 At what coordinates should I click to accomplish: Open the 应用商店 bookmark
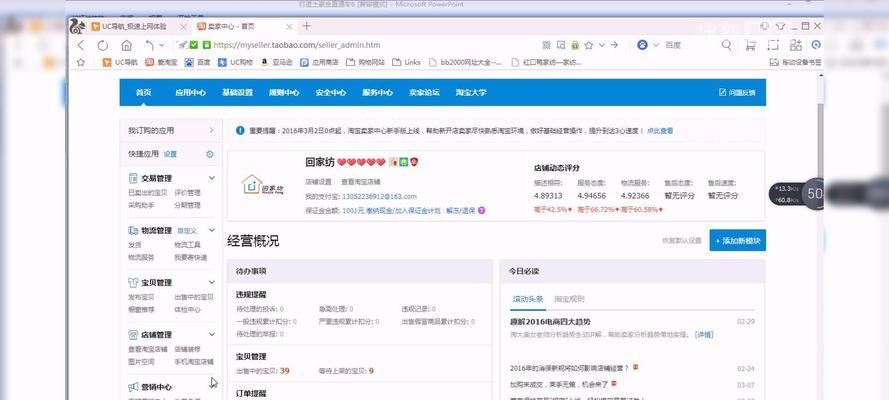(319, 62)
